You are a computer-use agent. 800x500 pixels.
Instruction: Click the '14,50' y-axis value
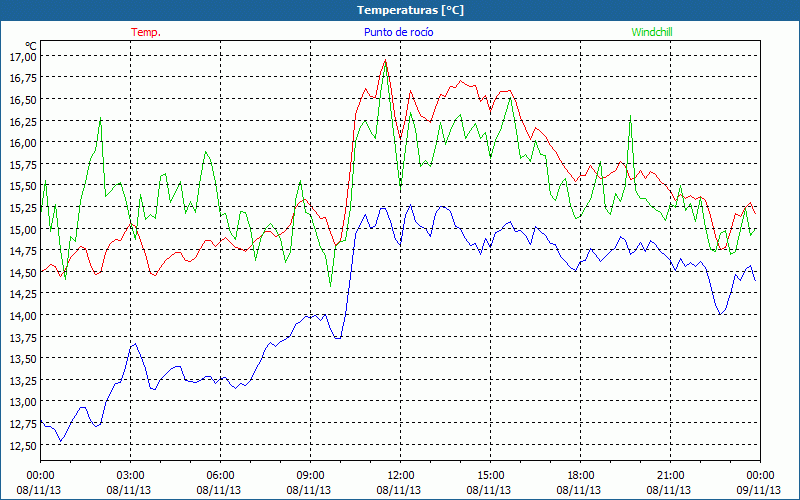tap(23, 272)
